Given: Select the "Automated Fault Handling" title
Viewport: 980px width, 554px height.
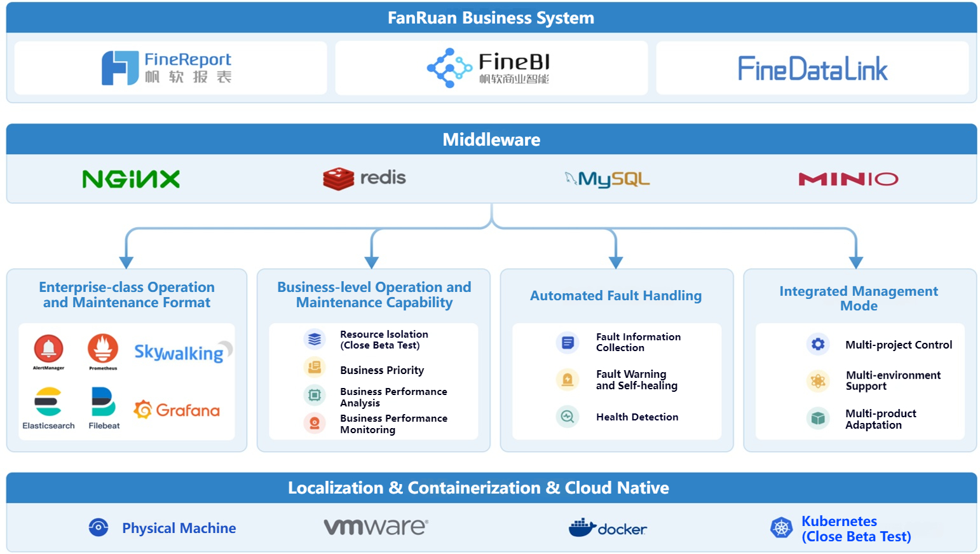Looking at the screenshot, I should (x=616, y=296).
